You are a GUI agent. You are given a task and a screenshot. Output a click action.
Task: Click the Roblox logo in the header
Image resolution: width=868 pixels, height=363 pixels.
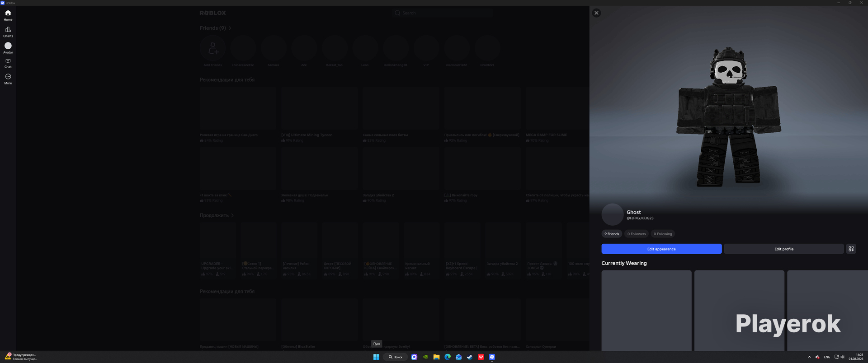(x=212, y=13)
